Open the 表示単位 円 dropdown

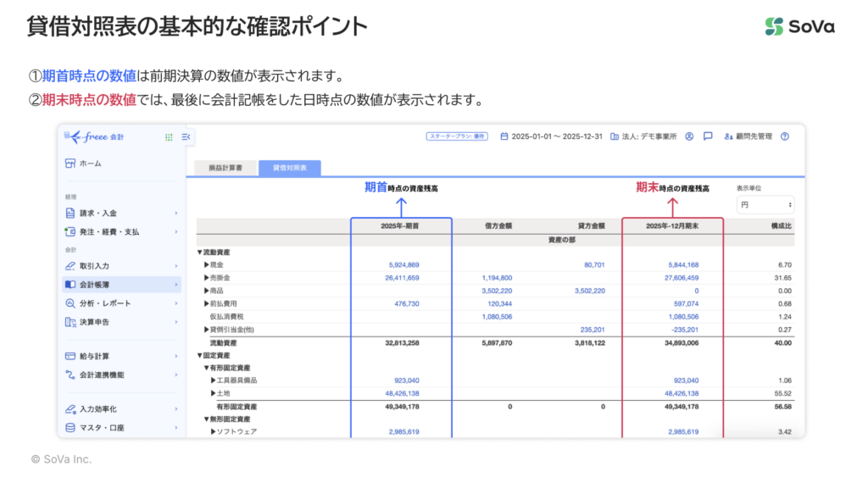point(765,205)
